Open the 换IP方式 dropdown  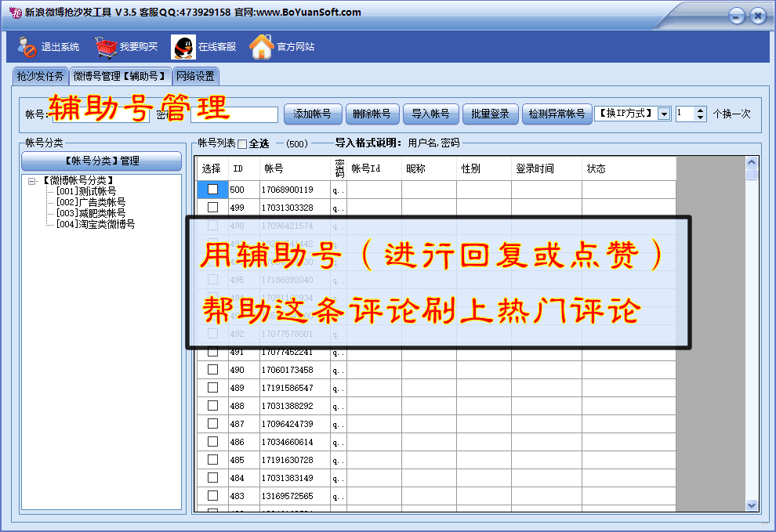pos(664,114)
